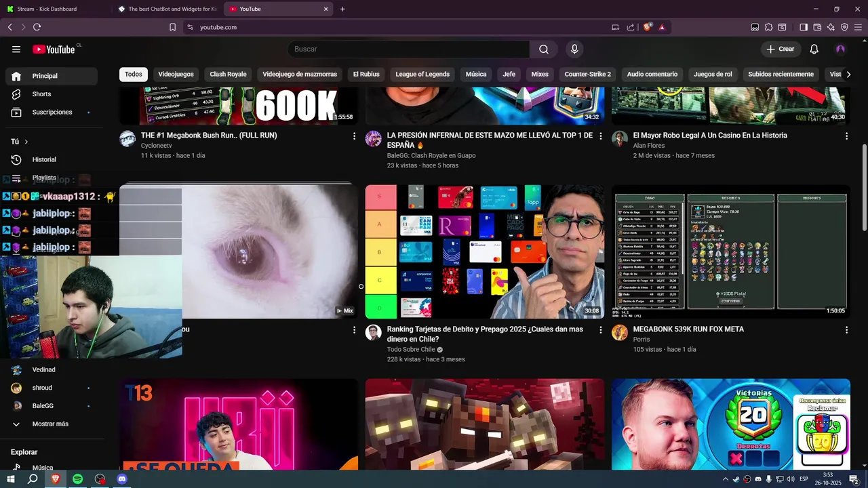The width and height of the screenshot is (868, 488).
Task: Click the Crear button
Action: 780,49
